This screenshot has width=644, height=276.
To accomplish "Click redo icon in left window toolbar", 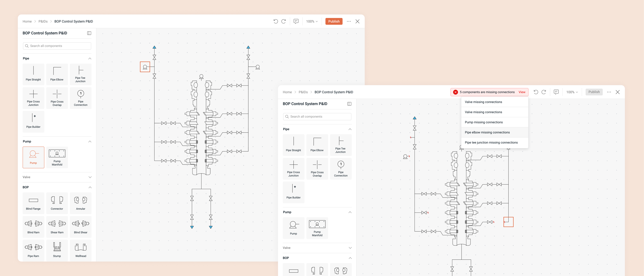I will click(283, 21).
